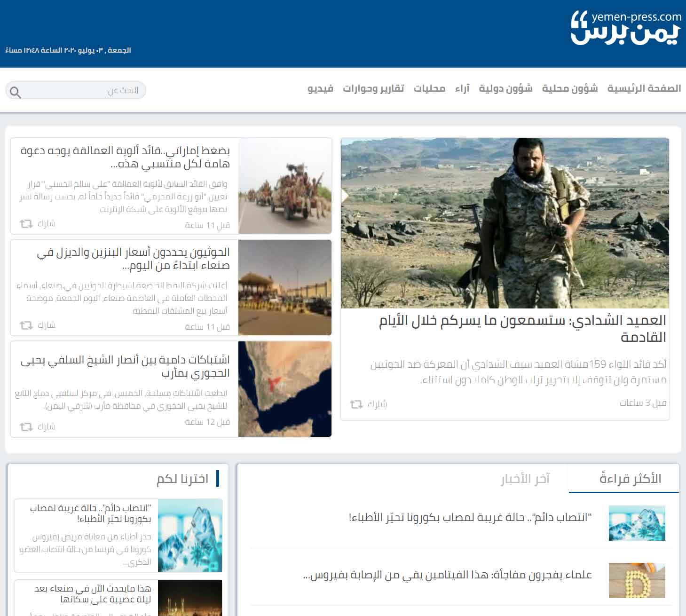Image resolution: width=686 pixels, height=616 pixels.
Task: Click summary text أعلنت شركة النفط
Action: (122, 298)
